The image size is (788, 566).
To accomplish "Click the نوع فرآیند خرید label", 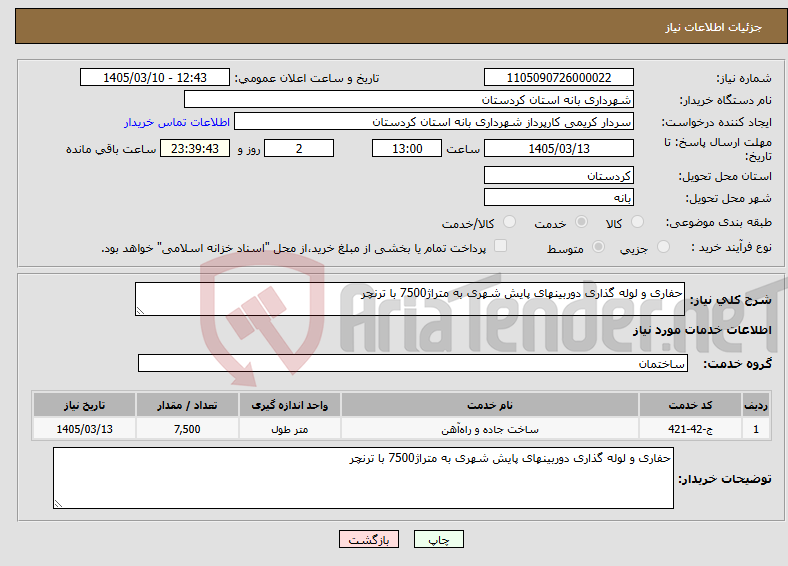I will (731, 247).
